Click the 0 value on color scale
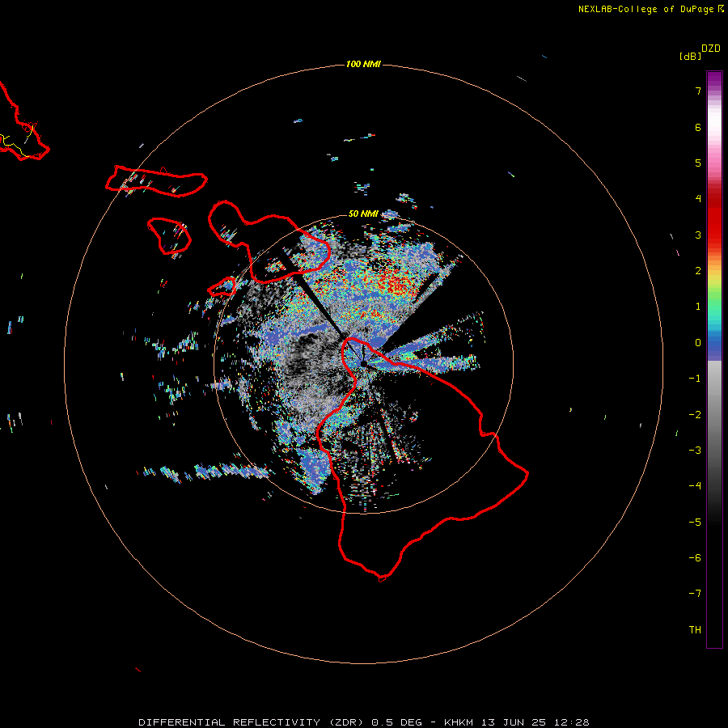728x728 pixels. 698,343
